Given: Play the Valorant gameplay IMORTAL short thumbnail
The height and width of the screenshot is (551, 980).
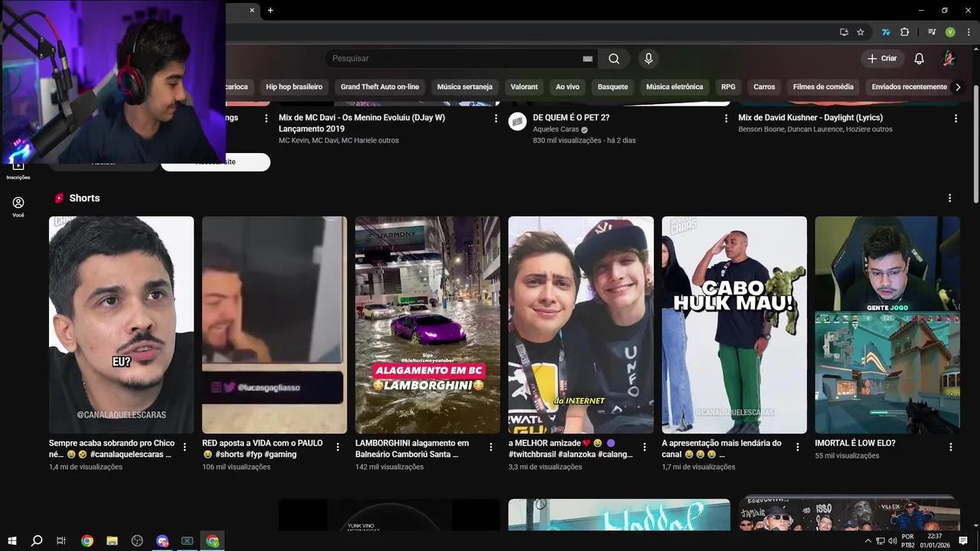Looking at the screenshot, I should pyautogui.click(x=887, y=324).
